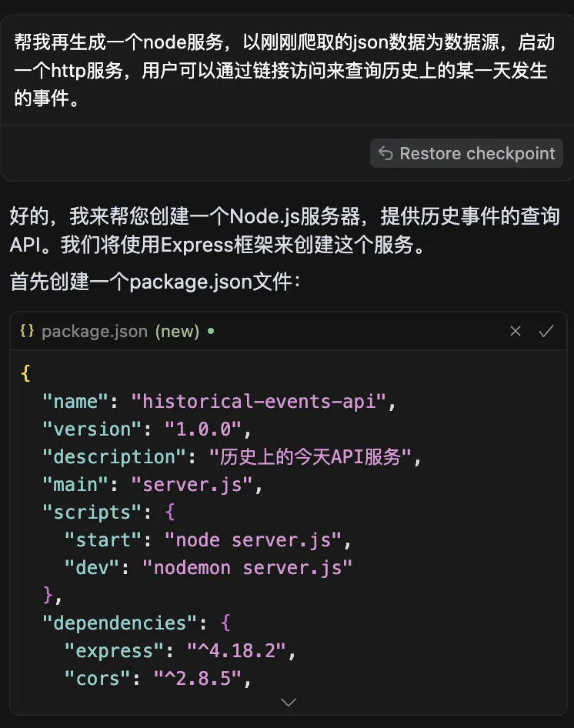Click the "dependencies" key in code
This screenshot has height=728, width=574.
click(119, 623)
